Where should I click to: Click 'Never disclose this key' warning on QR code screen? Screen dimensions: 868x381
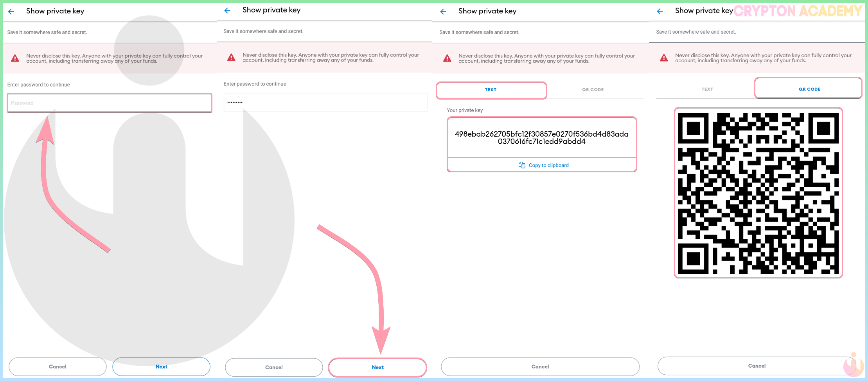pyautogui.click(x=764, y=58)
